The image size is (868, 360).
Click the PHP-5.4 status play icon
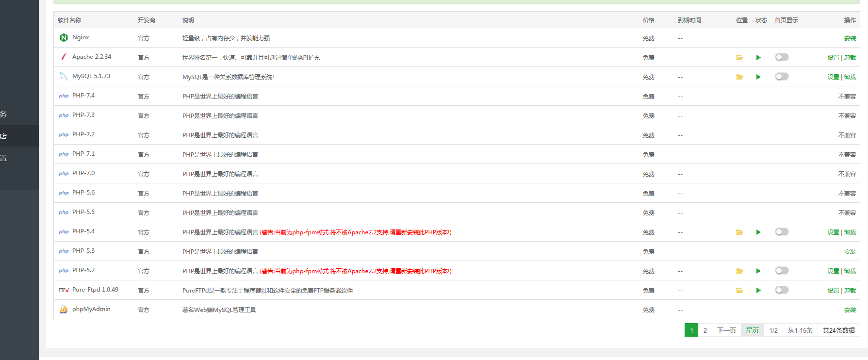tap(758, 232)
